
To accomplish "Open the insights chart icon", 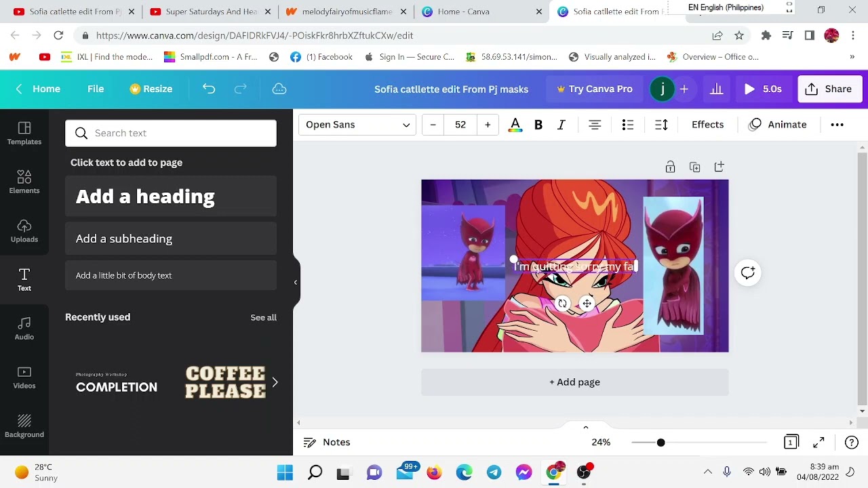I will pos(716,89).
